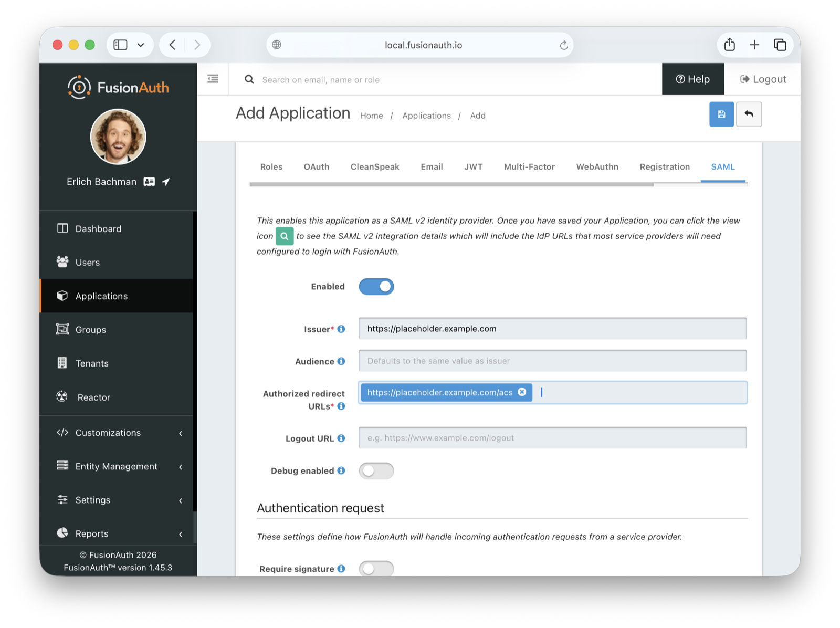Open the Multi-Factor tab
Image resolution: width=840 pixels, height=628 pixels.
[529, 166]
